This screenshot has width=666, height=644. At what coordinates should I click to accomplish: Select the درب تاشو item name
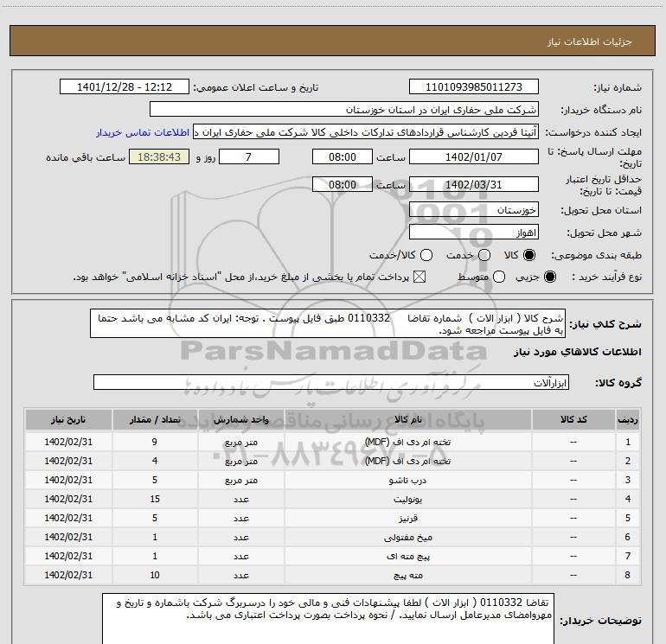pos(407,480)
